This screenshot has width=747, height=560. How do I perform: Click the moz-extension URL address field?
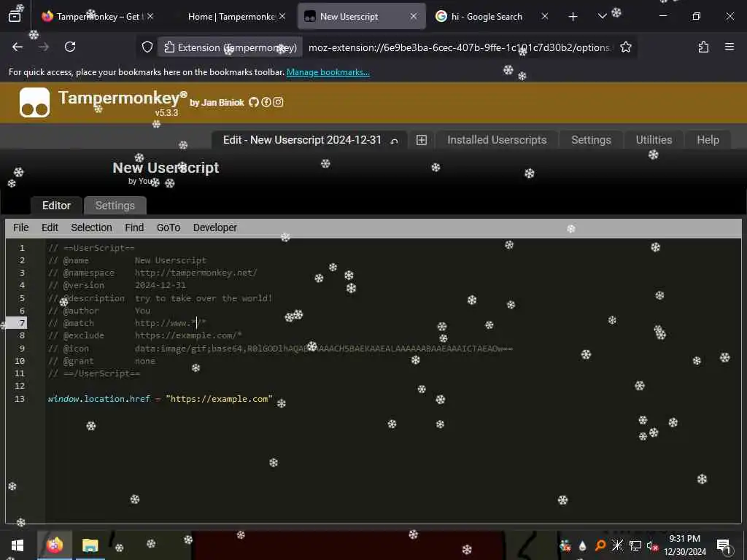[460, 47]
